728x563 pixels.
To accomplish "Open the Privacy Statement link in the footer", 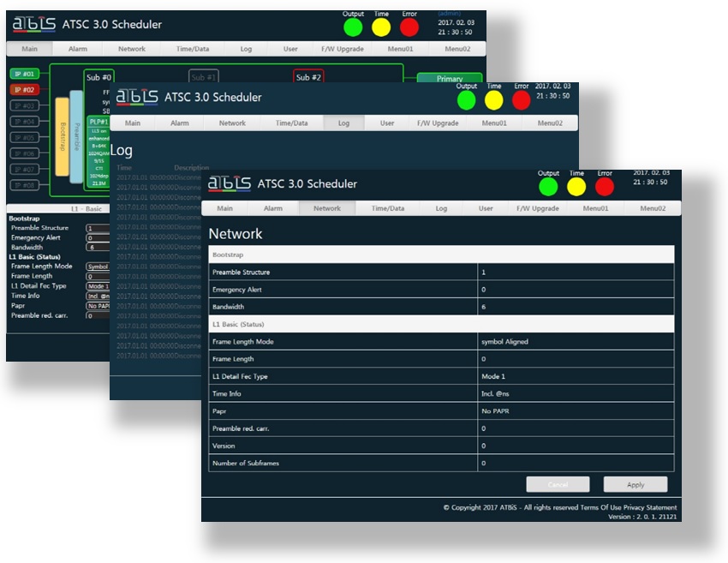I will [653, 507].
